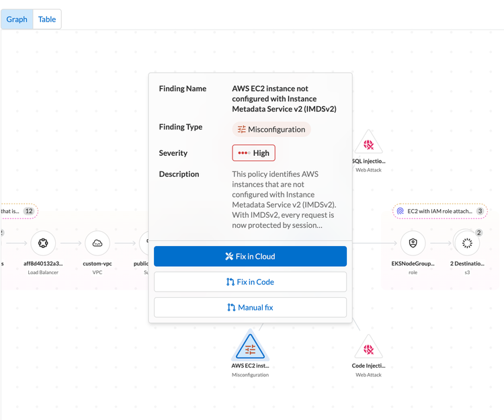Image resolution: width=504 pixels, height=420 pixels.
Task: Open the 2 Destinations s3 node icon
Action: (467, 243)
